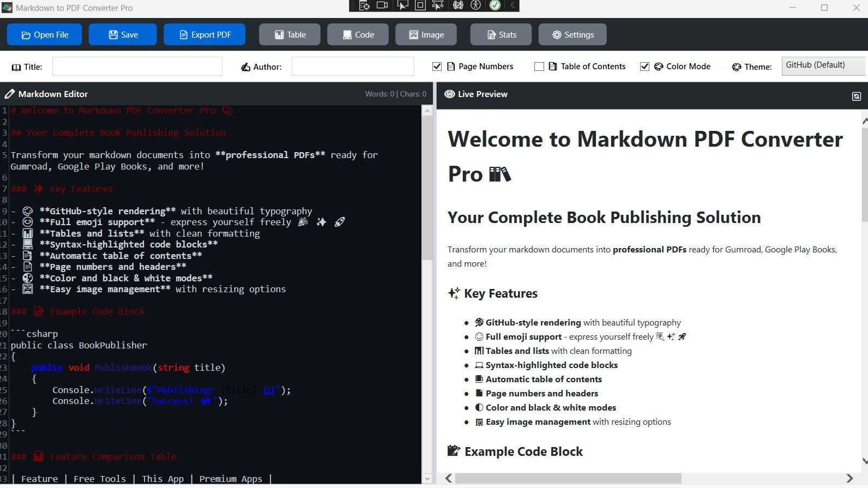Viewport: 868px width, 488px height.
Task: Click the preview horizontal scrollbar thumb
Action: click(x=568, y=478)
